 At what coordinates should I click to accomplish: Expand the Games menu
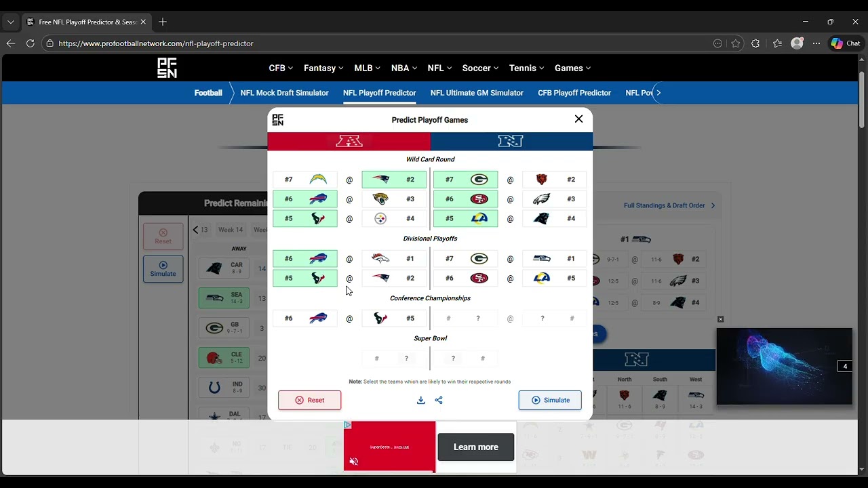572,68
